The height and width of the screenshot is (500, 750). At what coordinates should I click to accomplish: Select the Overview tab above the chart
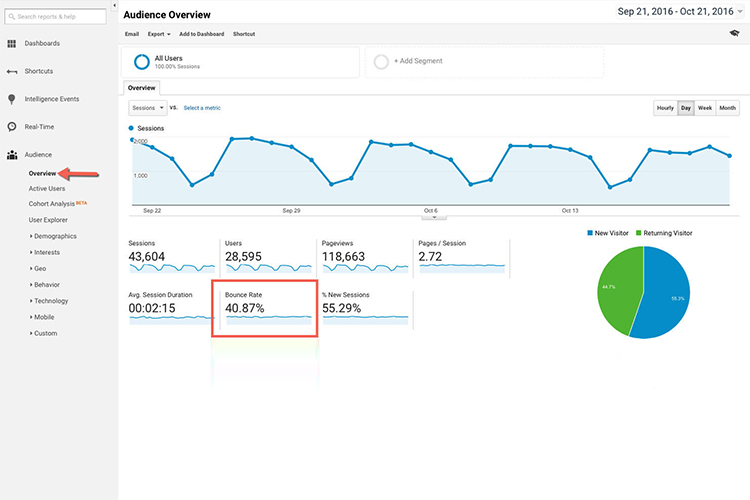(x=142, y=87)
